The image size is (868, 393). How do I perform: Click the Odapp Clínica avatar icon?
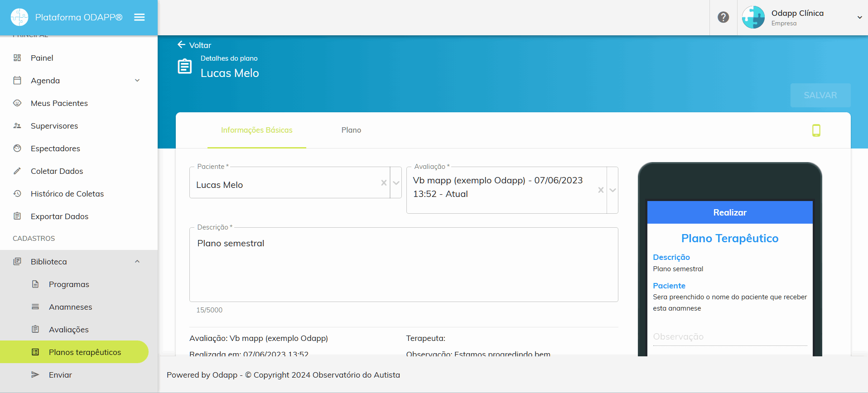coord(753,17)
